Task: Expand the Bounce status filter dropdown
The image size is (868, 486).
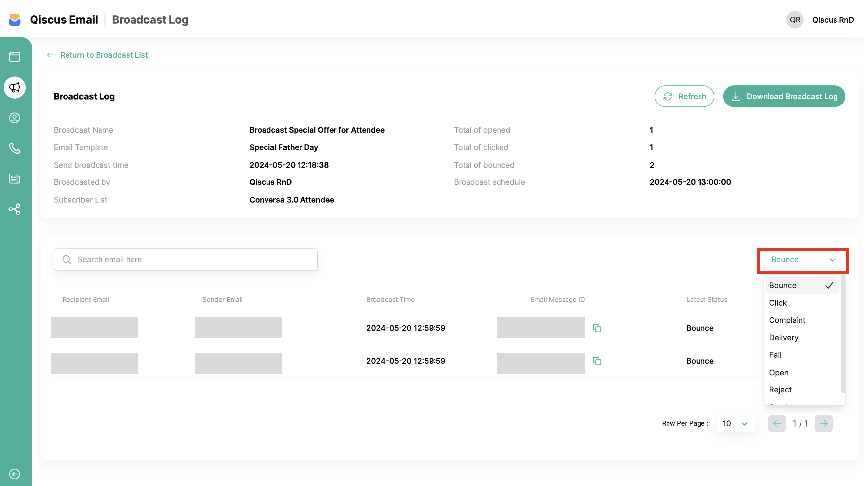Action: click(x=802, y=260)
